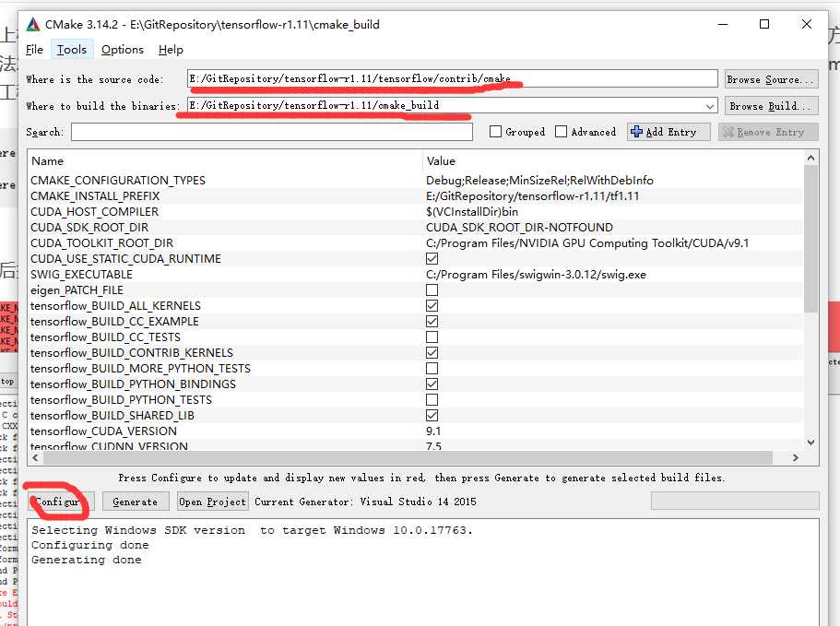Open the File menu
The width and height of the screenshot is (840, 626).
pos(34,50)
